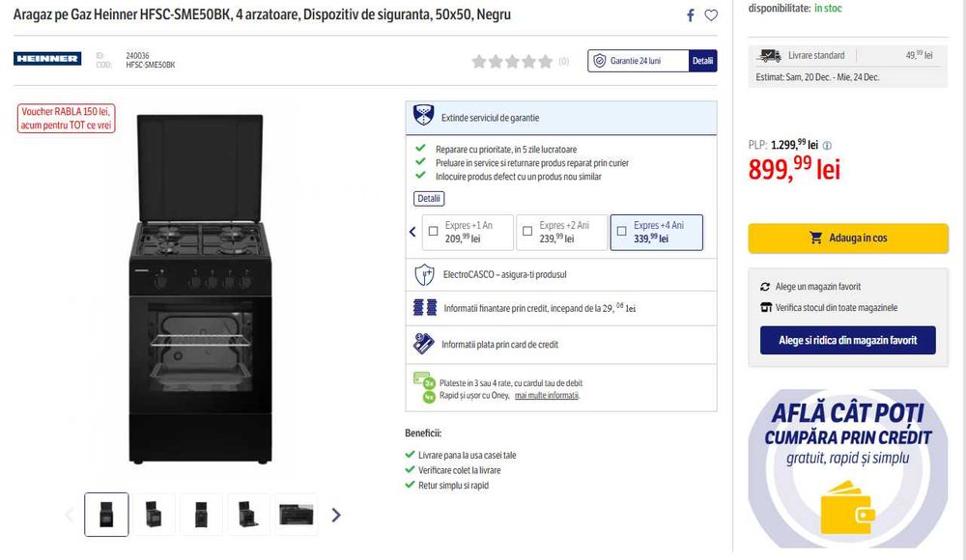Select the third stove thumbnail

point(202,515)
